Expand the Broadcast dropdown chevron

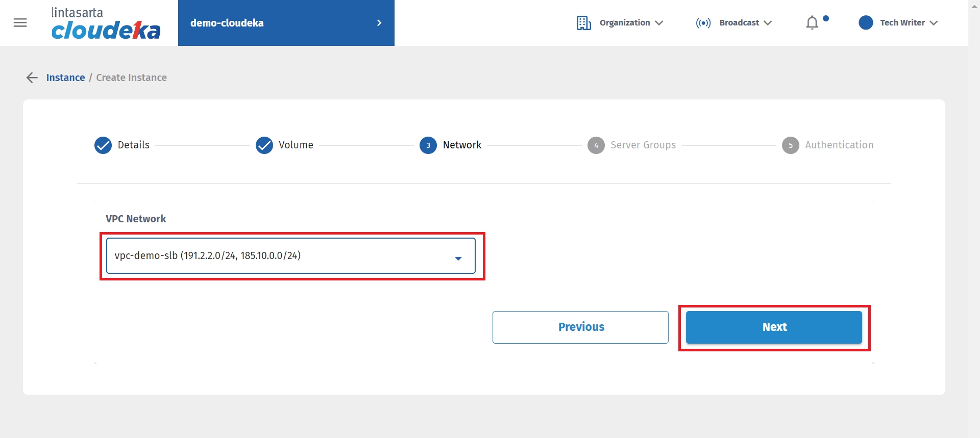coord(768,23)
